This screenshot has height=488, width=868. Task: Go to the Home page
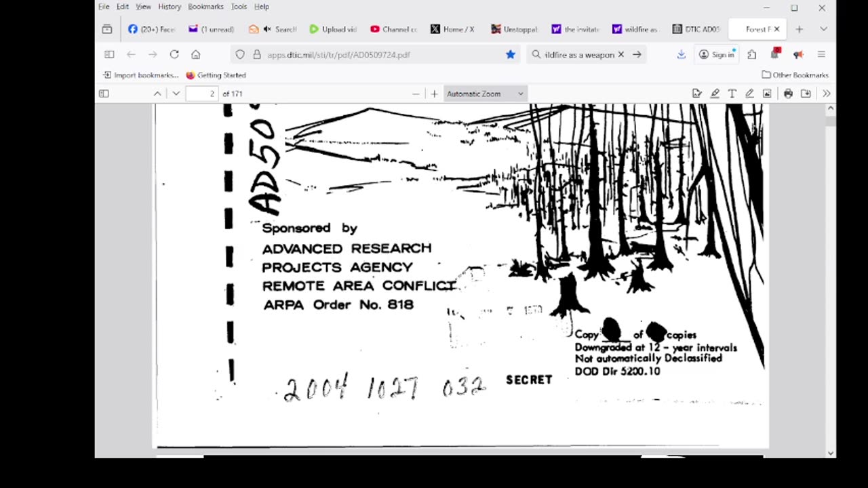196,54
